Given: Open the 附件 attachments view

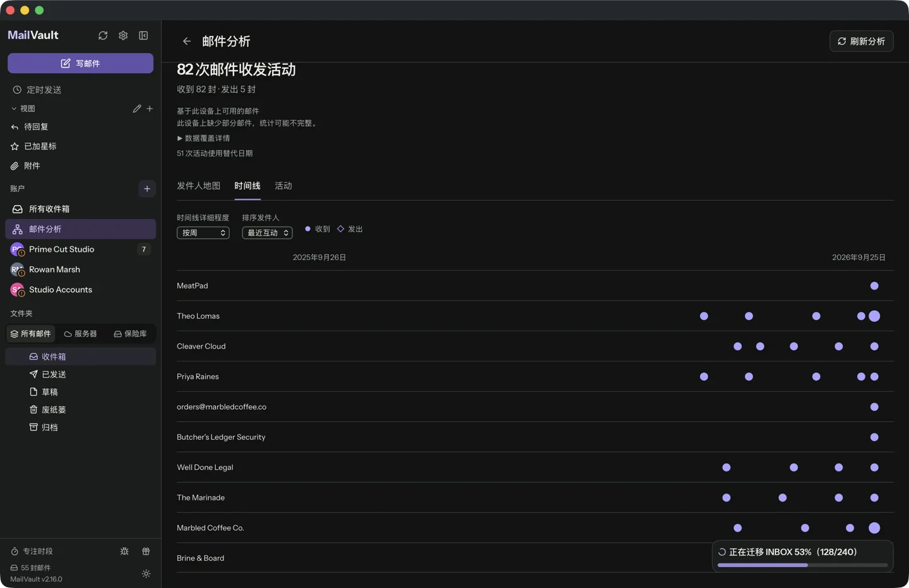Looking at the screenshot, I should pos(81,166).
